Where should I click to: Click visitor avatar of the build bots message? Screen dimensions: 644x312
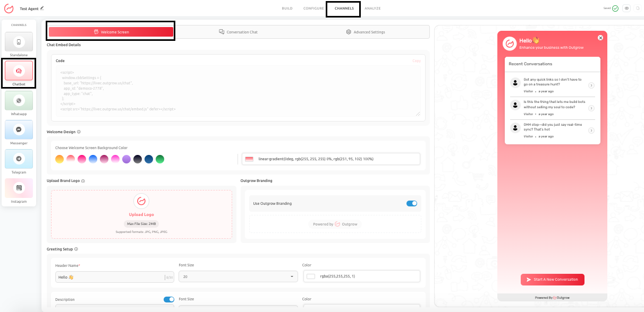coord(514,105)
